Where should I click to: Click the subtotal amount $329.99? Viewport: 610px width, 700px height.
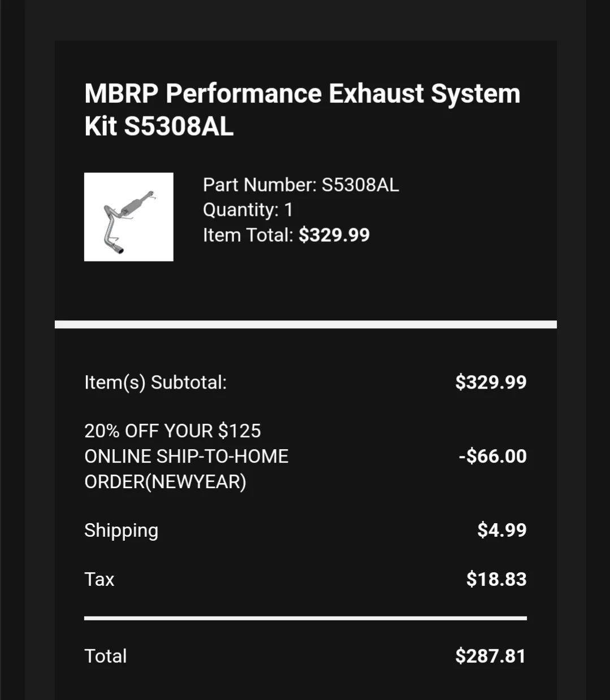coord(491,382)
